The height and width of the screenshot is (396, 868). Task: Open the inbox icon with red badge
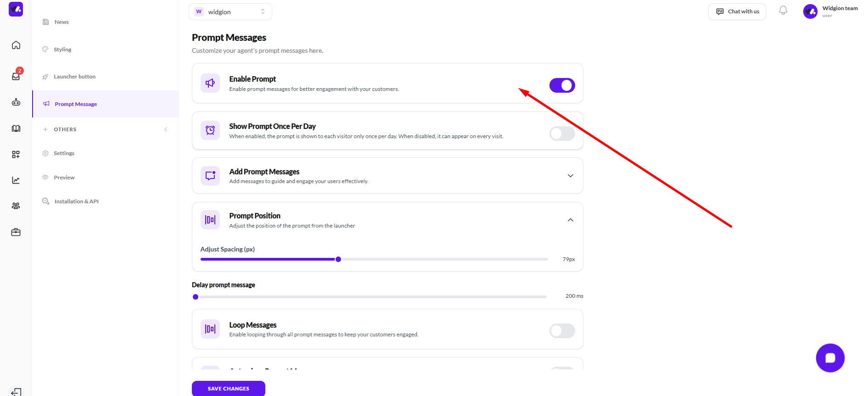point(16,76)
